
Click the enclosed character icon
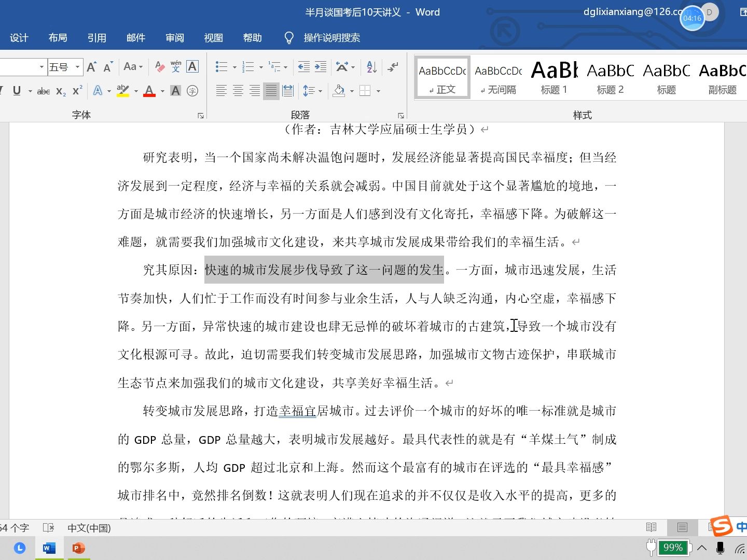click(x=192, y=91)
